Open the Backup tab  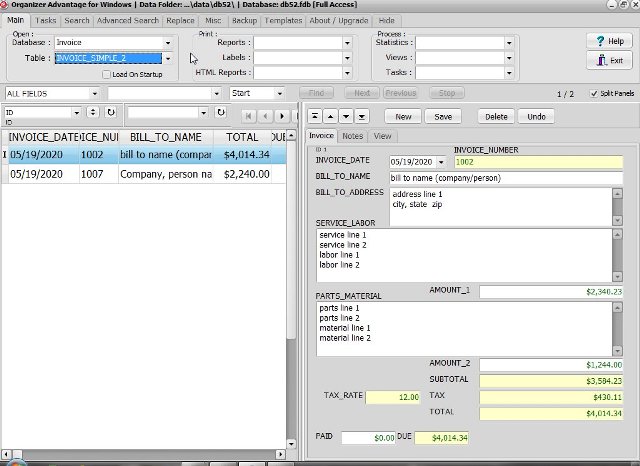tap(244, 20)
